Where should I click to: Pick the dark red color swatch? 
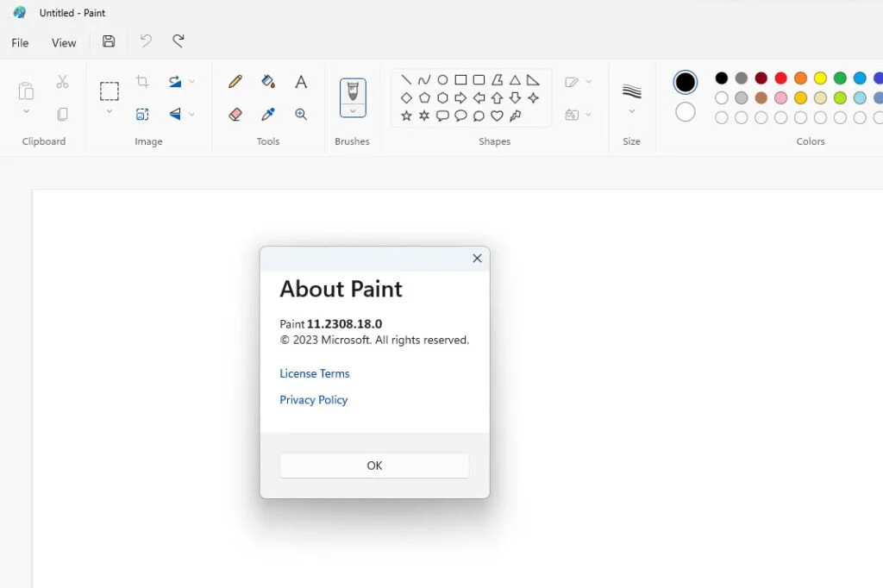coord(761,78)
